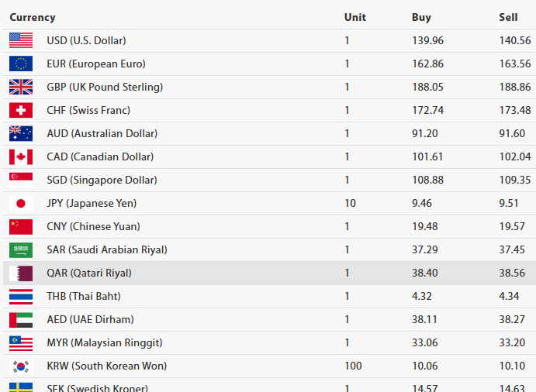Click the South Korean flag icon

point(21,366)
